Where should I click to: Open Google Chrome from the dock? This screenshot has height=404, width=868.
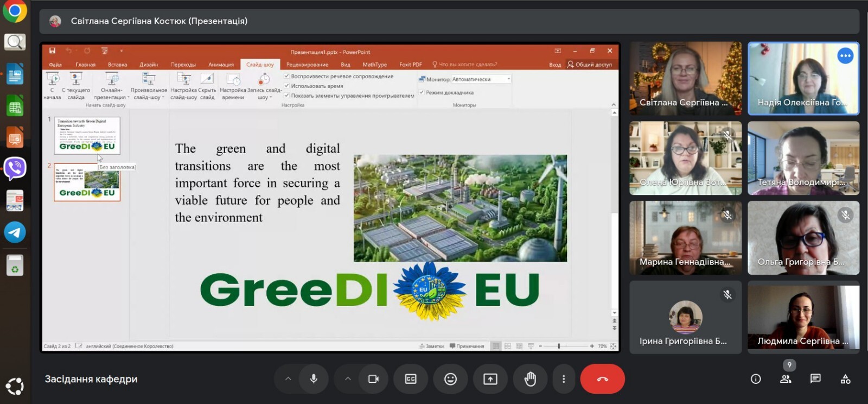[15, 11]
